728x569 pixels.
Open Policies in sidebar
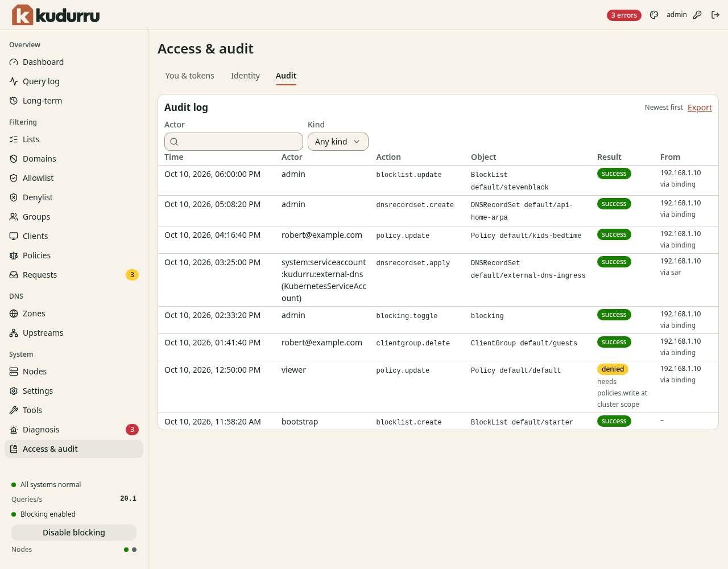[74, 255]
